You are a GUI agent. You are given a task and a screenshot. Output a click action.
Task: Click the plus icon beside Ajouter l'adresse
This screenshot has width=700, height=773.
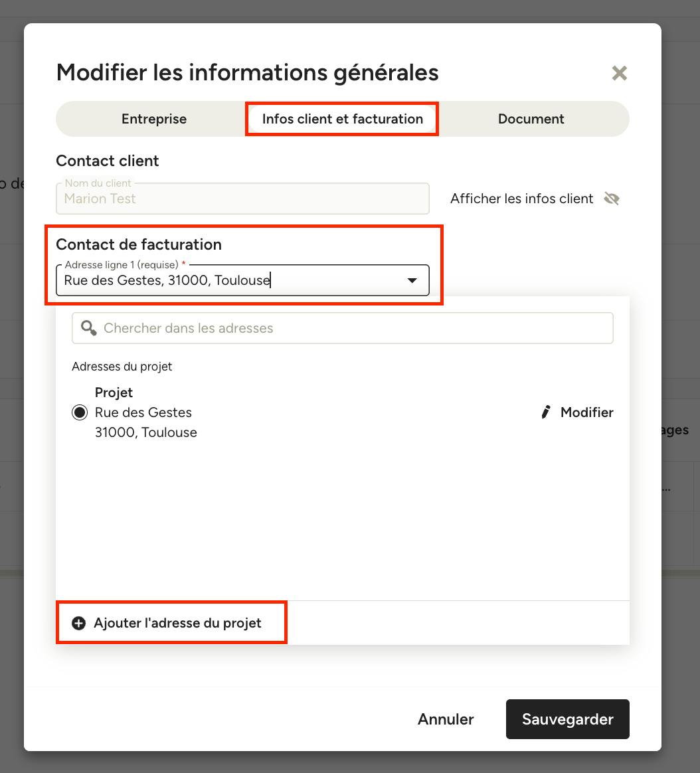pyautogui.click(x=79, y=623)
